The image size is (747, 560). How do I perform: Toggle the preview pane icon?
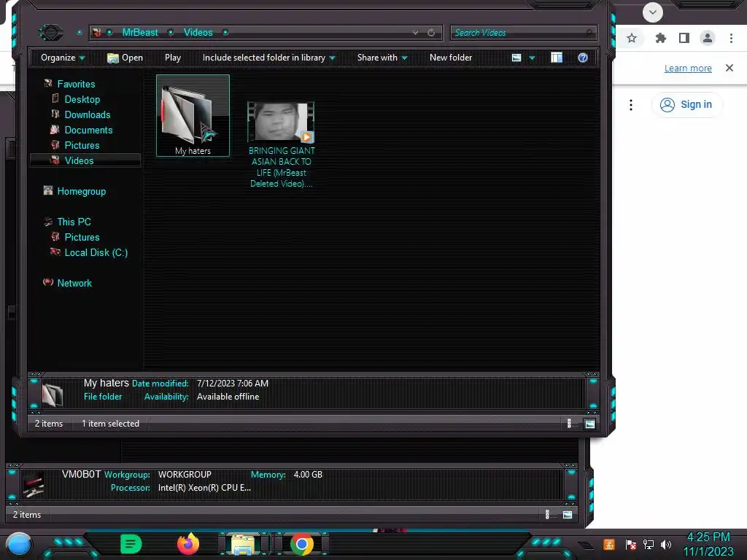(557, 58)
